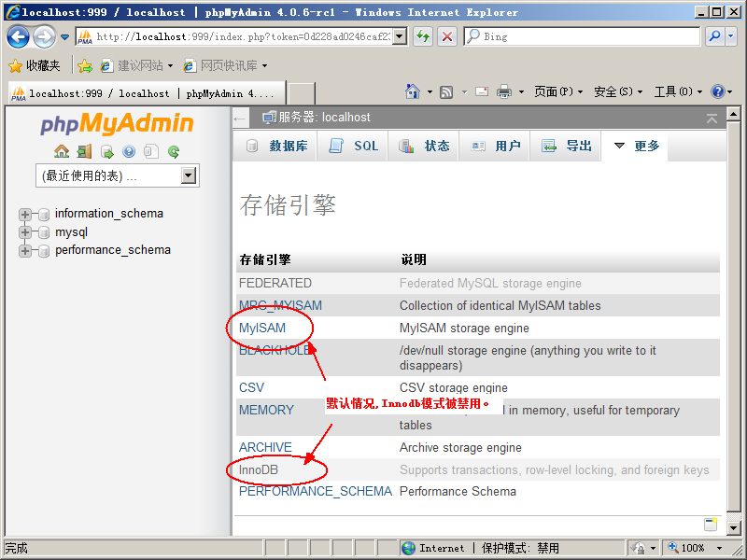Click the ARCHIVE storage engine link
This screenshot has height=560, width=747.
(x=265, y=448)
